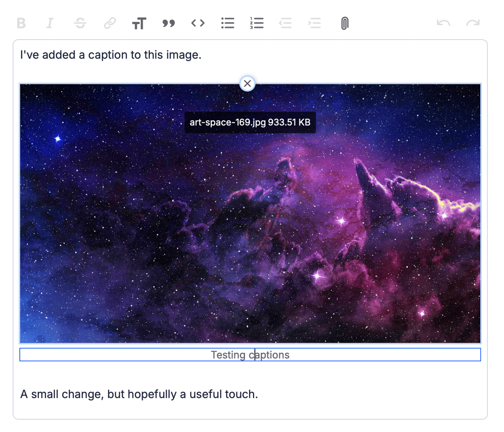Attach files using the paperclip icon

pyautogui.click(x=345, y=23)
